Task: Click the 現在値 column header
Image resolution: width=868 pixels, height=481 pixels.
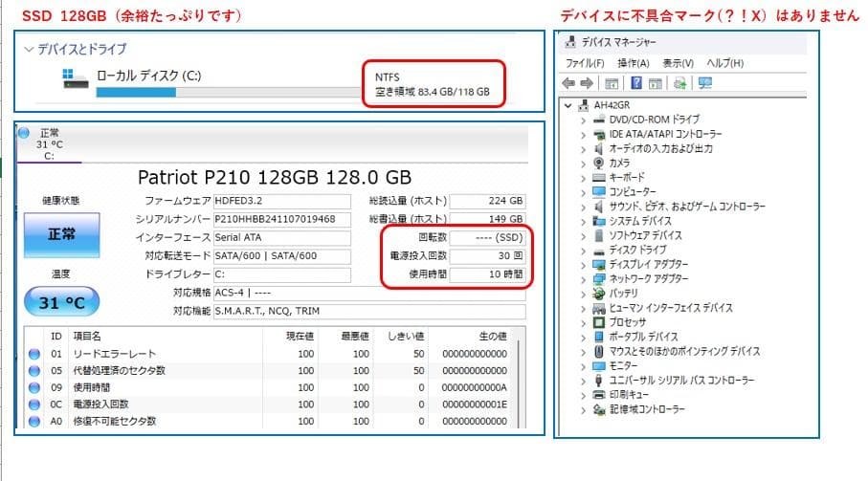Action: click(x=300, y=337)
